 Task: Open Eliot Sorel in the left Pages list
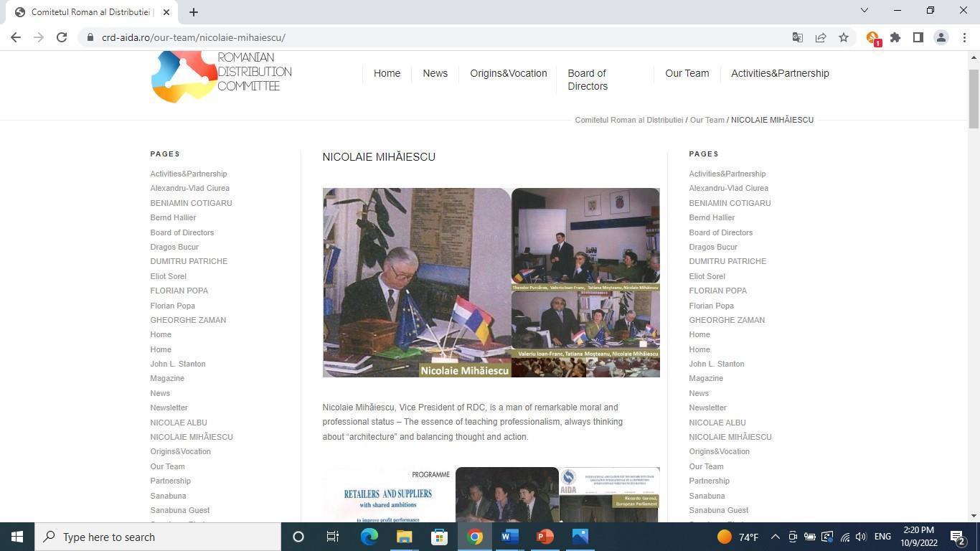pos(168,276)
